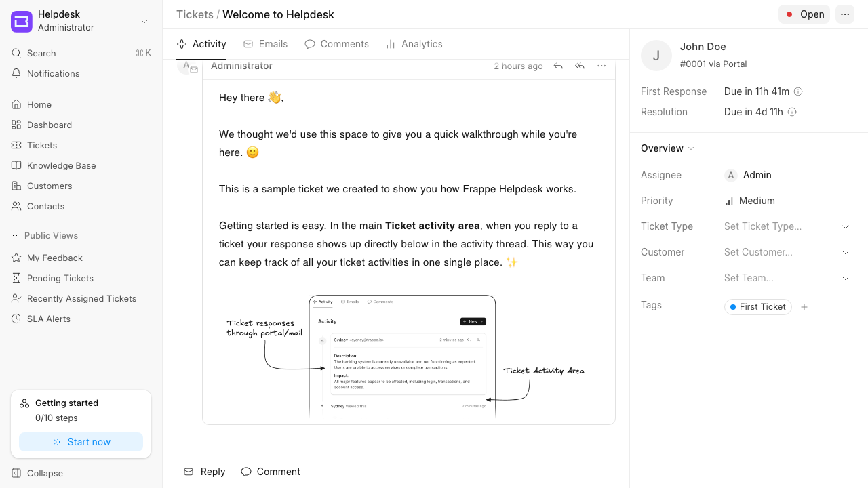Image resolution: width=868 pixels, height=488 pixels.
Task: Open Recently Assigned Tickets view
Action: tap(81, 298)
